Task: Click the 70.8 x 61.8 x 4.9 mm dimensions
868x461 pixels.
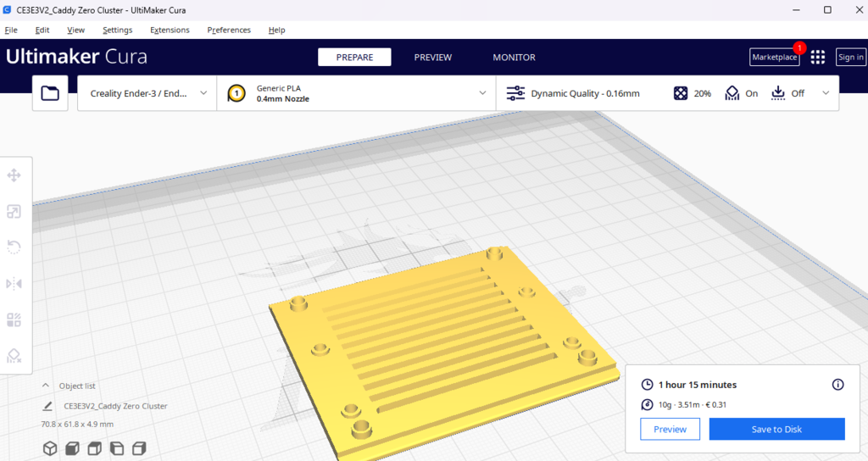Action: (77, 424)
